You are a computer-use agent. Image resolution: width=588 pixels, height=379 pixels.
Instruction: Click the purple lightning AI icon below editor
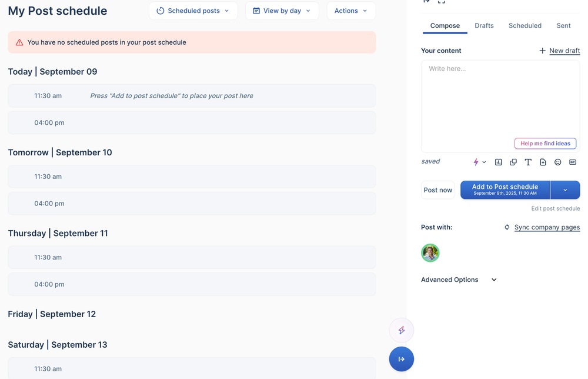pyautogui.click(x=477, y=162)
